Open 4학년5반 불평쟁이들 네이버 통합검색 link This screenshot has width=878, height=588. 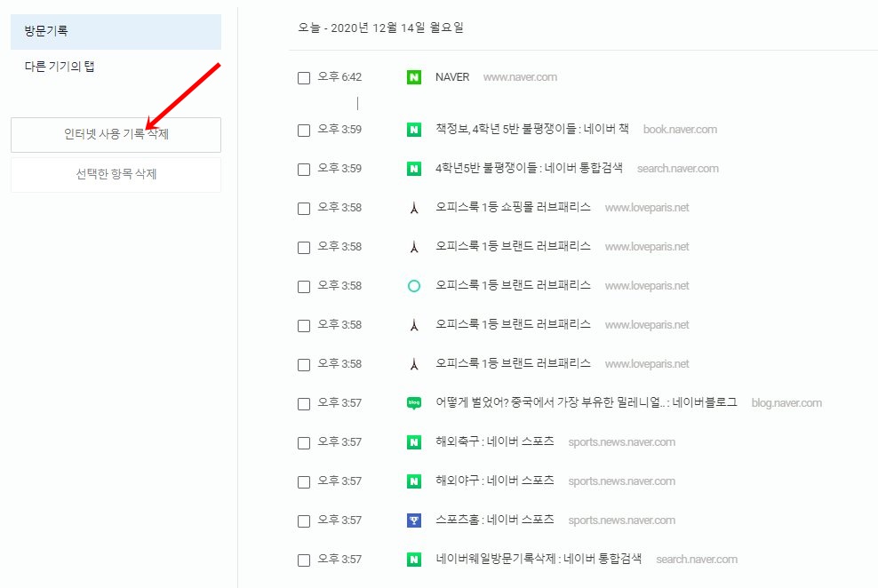(529, 168)
